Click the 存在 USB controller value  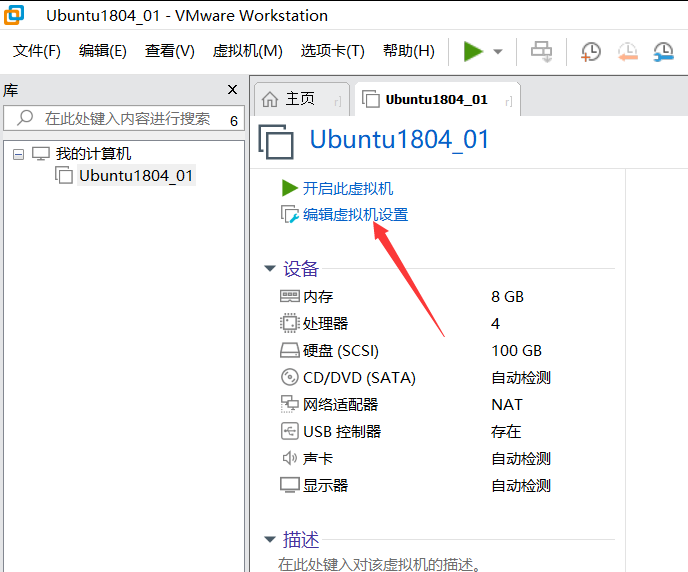(x=506, y=432)
